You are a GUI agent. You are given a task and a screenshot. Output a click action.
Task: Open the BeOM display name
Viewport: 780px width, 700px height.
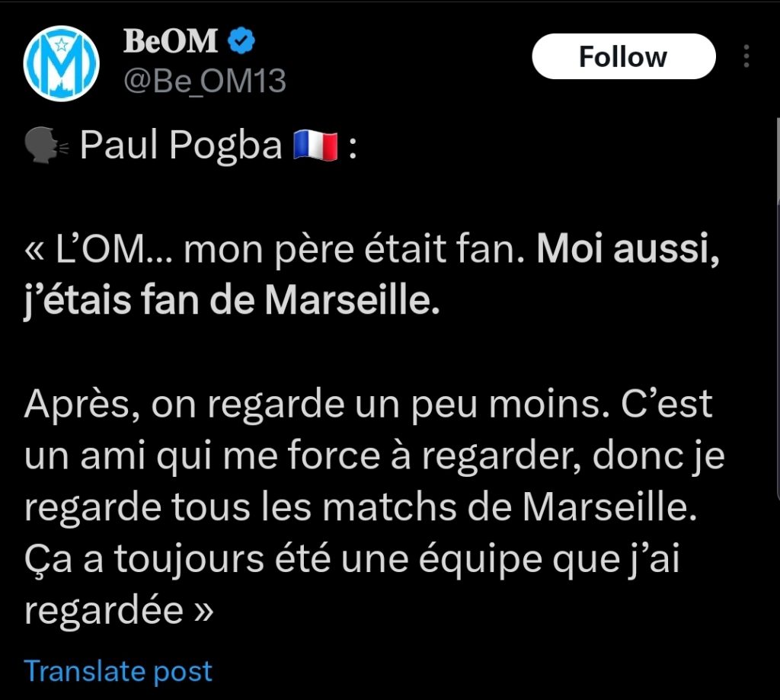[171, 41]
